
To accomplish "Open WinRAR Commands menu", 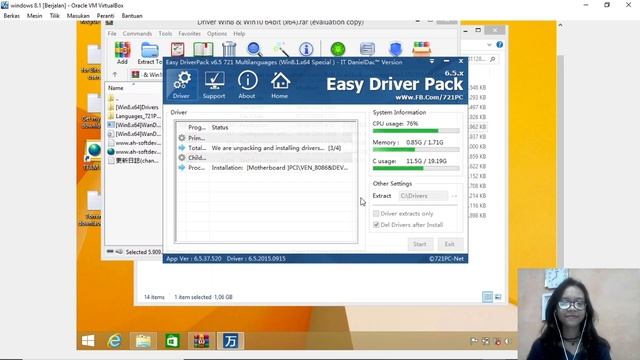I will point(137,33).
